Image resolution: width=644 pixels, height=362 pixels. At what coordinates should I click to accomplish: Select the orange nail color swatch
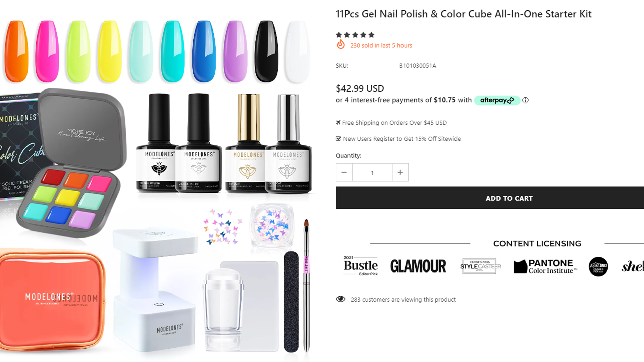[x=16, y=51]
